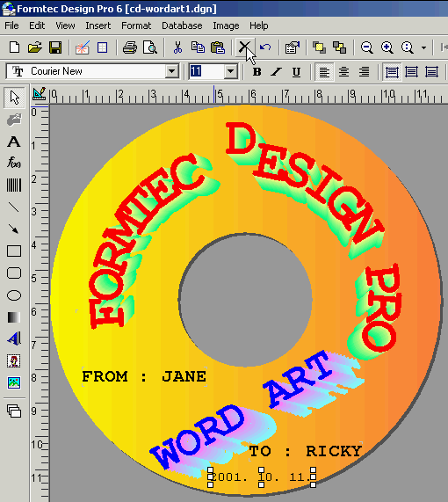Open the zoom level dropdown arrow
Screen dimensions: 448x502
pyautogui.click(x=423, y=47)
